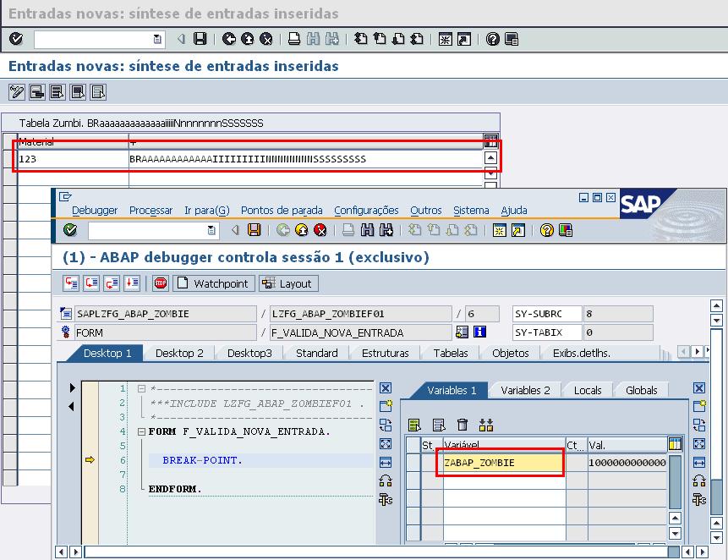728x560 pixels.
Task: Click the Step Into (single step) icon
Action: click(71, 283)
